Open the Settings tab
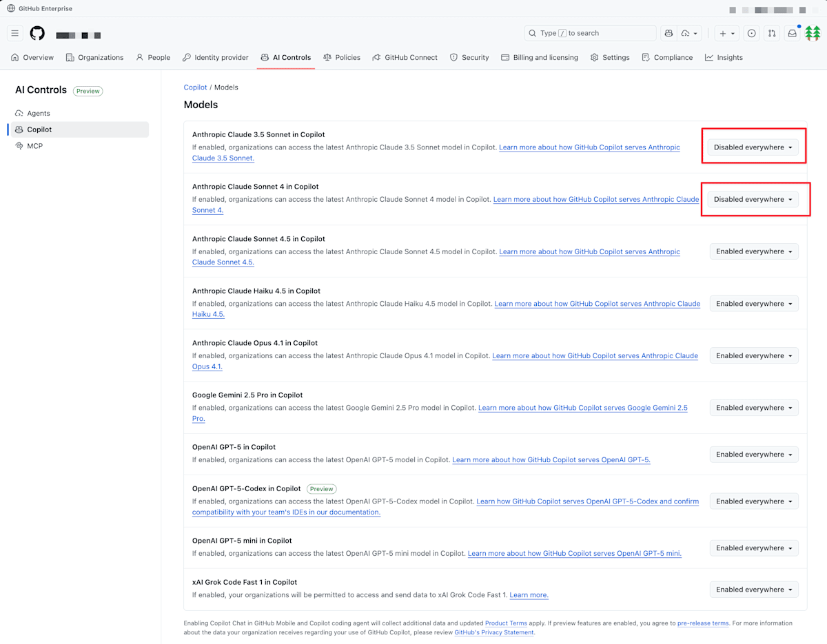The height and width of the screenshot is (644, 827). (x=610, y=57)
